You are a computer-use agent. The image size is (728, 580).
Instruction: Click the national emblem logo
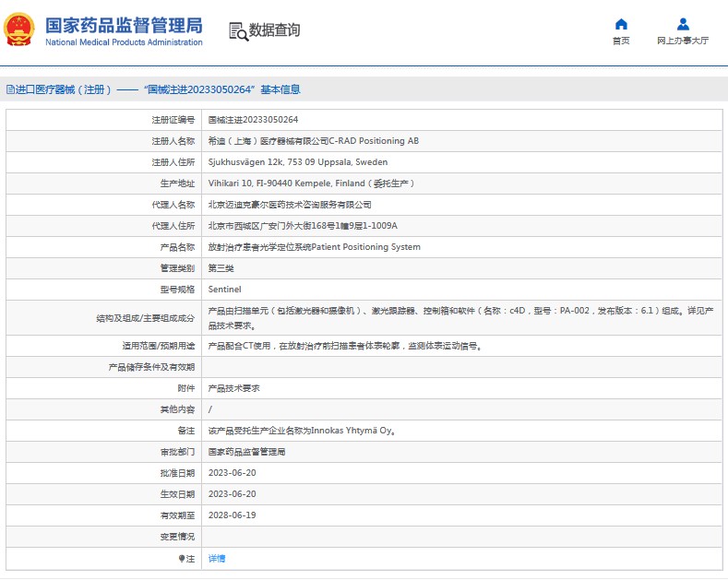tap(19, 30)
